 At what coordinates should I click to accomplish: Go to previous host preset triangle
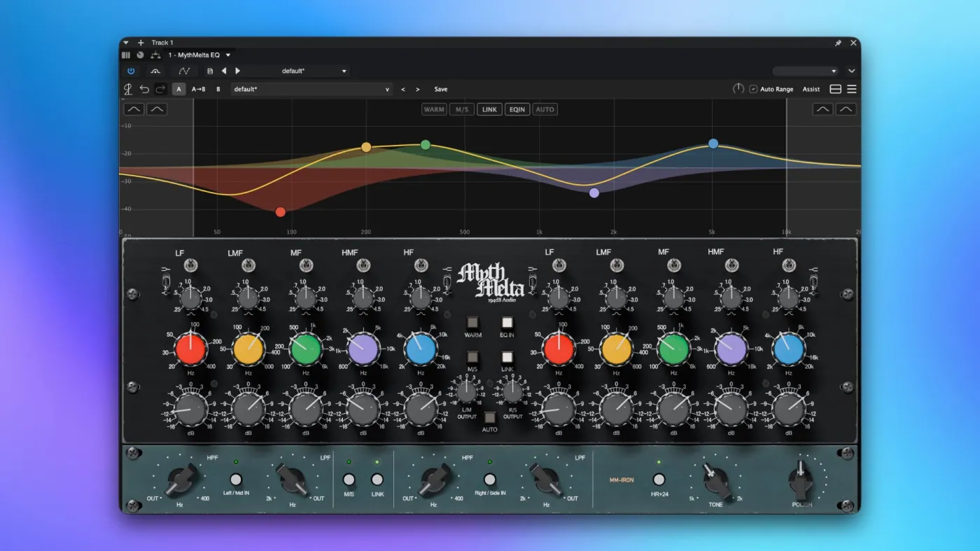pyautogui.click(x=224, y=71)
